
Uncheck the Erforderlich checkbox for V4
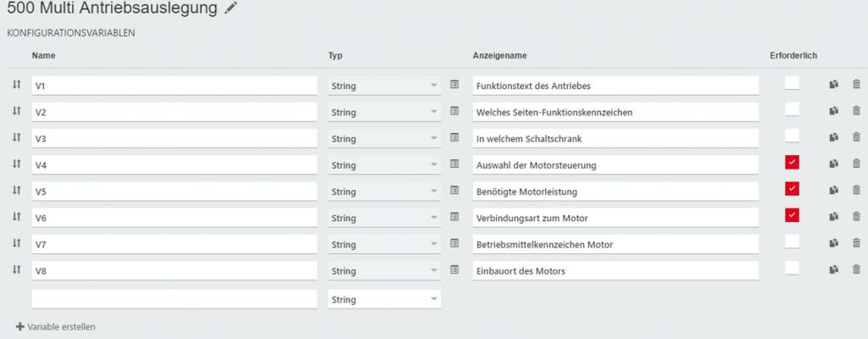coord(792,162)
